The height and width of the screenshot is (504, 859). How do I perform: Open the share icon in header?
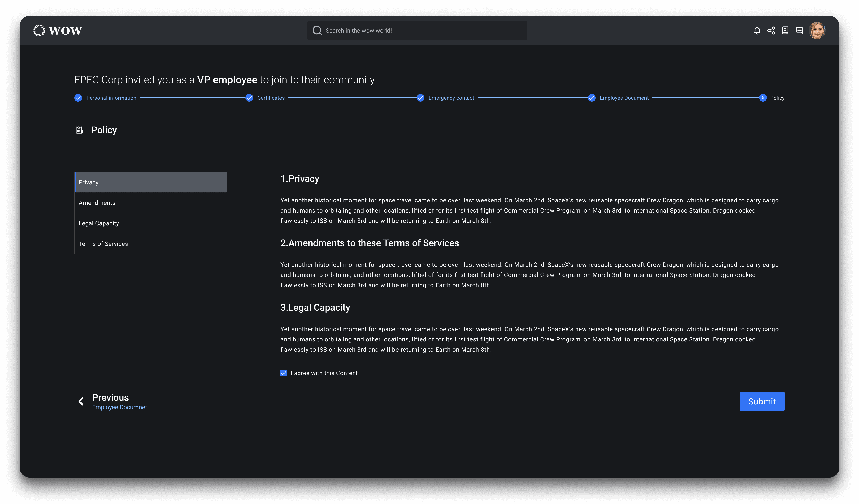[771, 31]
